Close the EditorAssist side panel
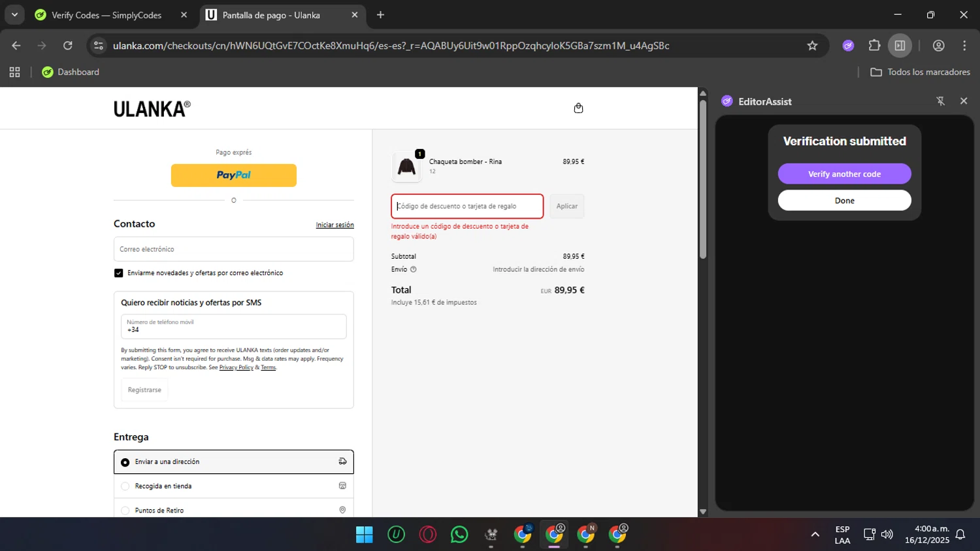The height and width of the screenshot is (551, 980). pos(964,101)
